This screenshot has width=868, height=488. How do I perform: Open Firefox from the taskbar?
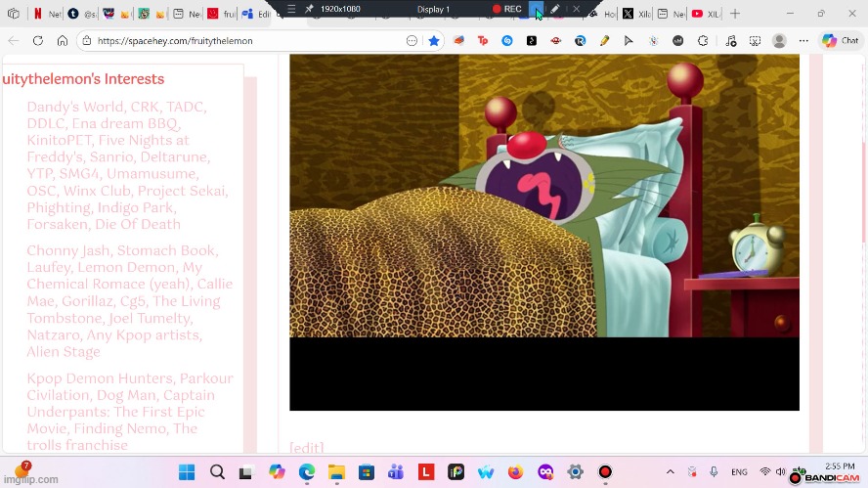[x=515, y=472]
